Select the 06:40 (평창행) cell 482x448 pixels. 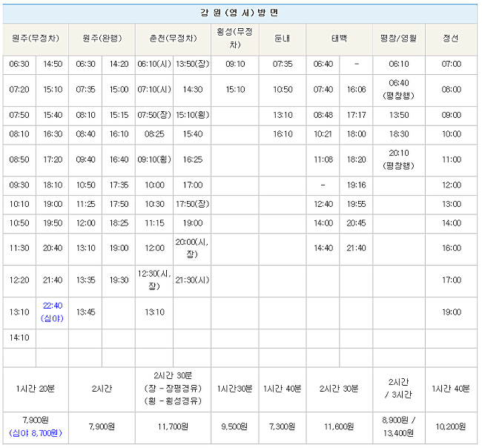pos(399,90)
